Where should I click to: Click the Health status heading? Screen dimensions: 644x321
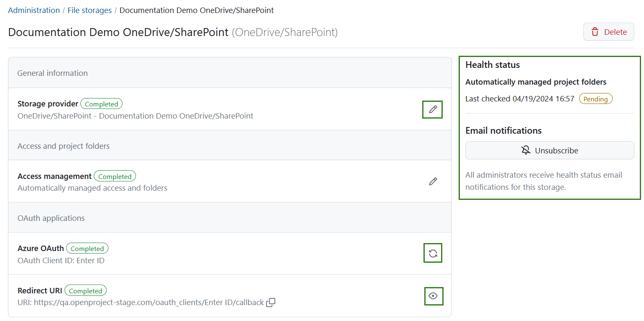pos(493,65)
